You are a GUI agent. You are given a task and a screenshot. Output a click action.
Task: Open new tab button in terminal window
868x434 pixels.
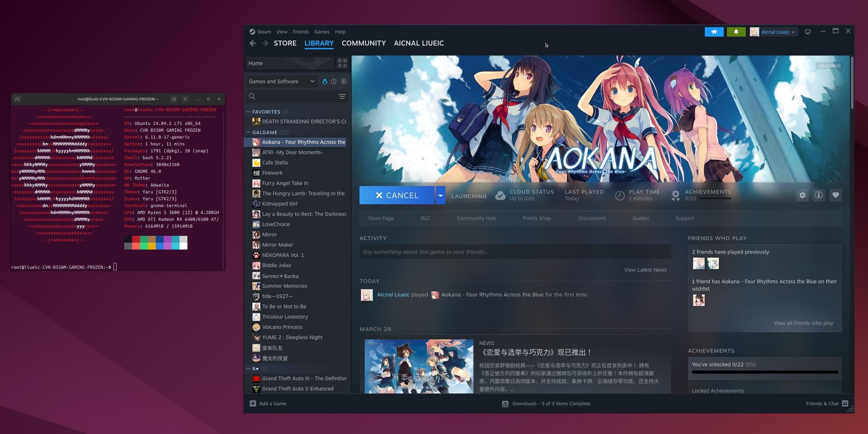tap(17, 99)
